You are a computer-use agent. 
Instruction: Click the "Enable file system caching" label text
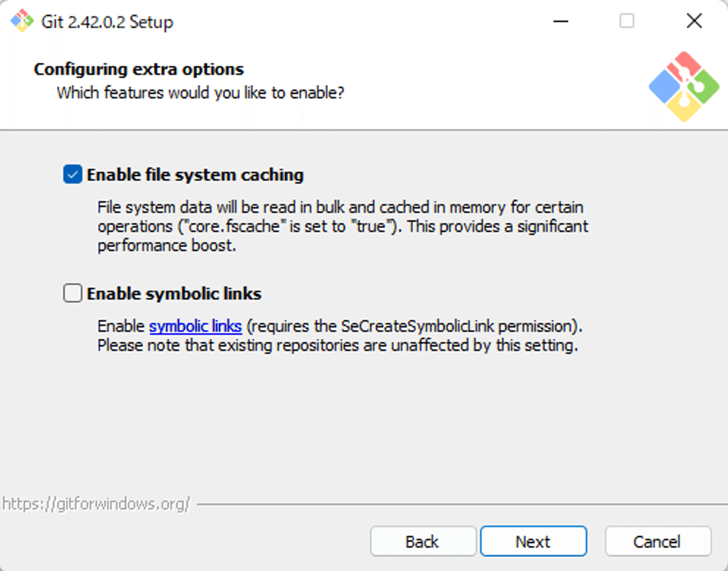click(195, 175)
